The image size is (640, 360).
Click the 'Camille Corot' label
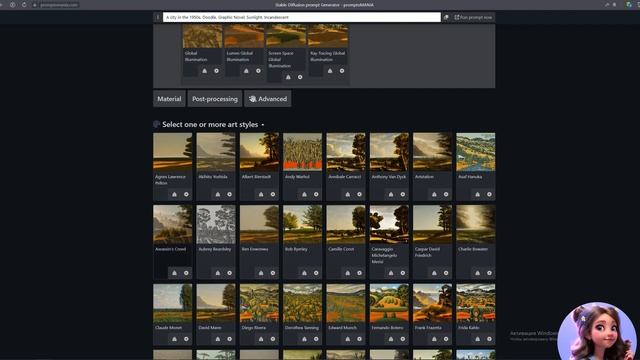coord(341,249)
